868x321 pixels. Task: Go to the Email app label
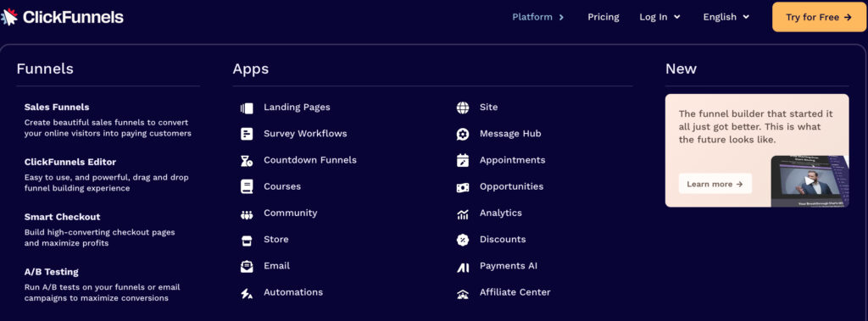click(277, 266)
